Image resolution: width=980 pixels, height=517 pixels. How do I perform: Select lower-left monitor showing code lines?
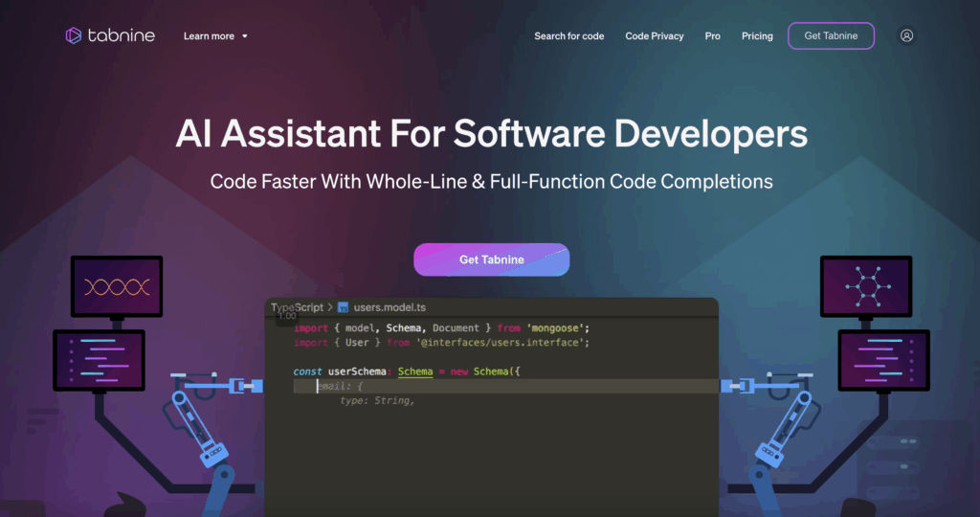(99, 360)
